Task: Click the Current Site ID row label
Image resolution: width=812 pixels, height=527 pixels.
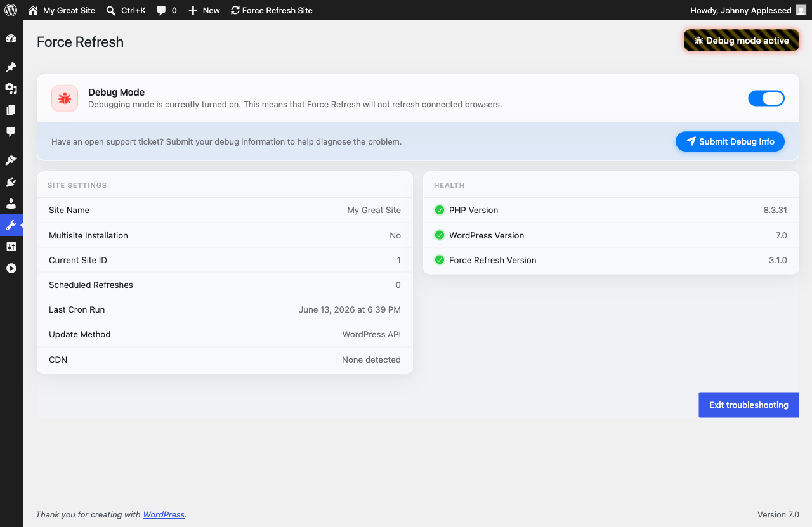Action: tap(78, 260)
